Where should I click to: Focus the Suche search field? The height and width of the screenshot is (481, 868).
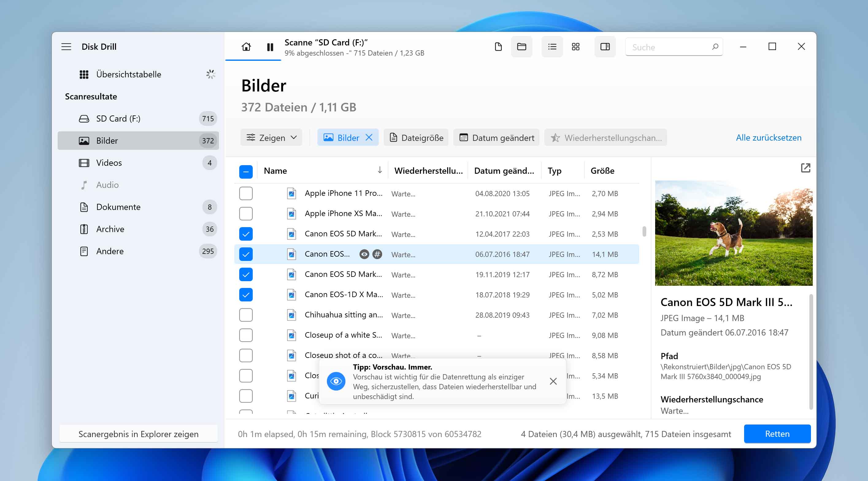click(674, 47)
